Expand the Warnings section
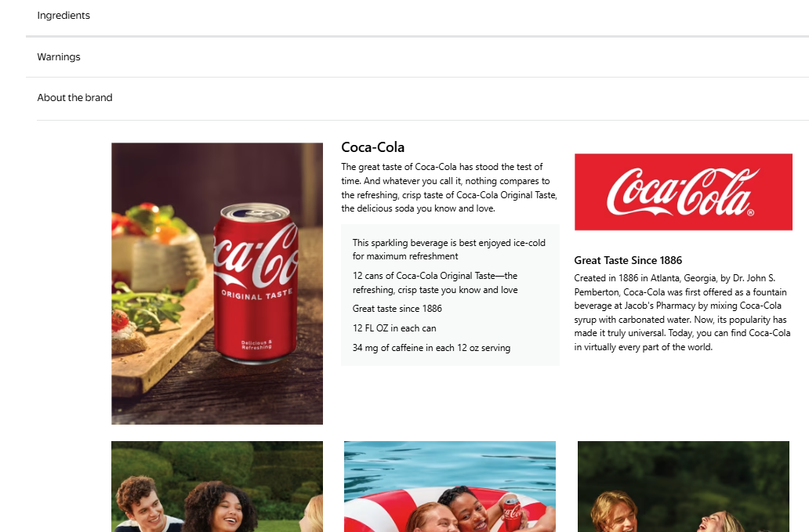The width and height of the screenshot is (809, 532). coord(59,57)
